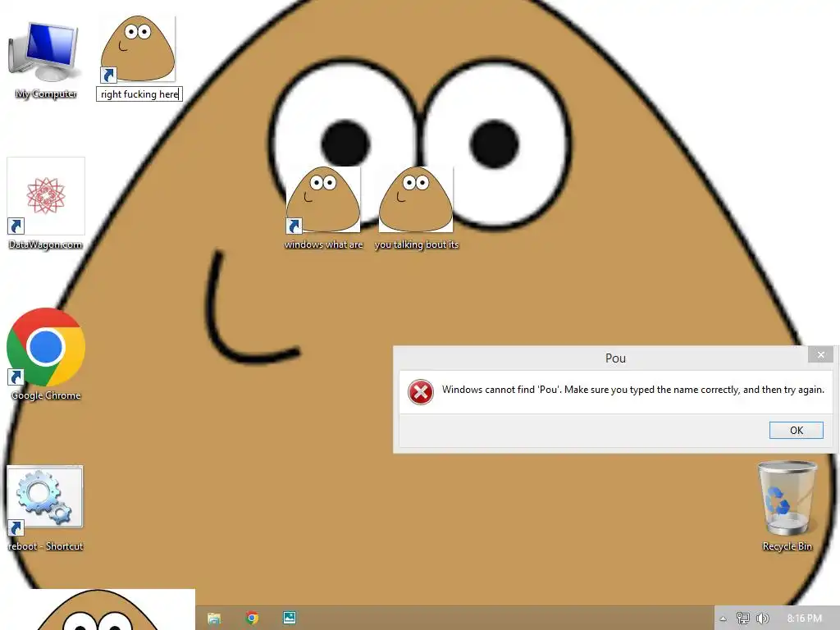Viewport: 840px width, 630px height.
Task: Click the 'My Computer' icon label
Action: pyautogui.click(x=46, y=94)
